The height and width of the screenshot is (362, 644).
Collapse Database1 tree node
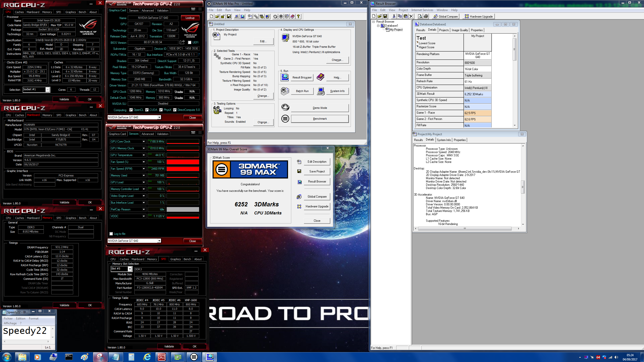point(378,26)
